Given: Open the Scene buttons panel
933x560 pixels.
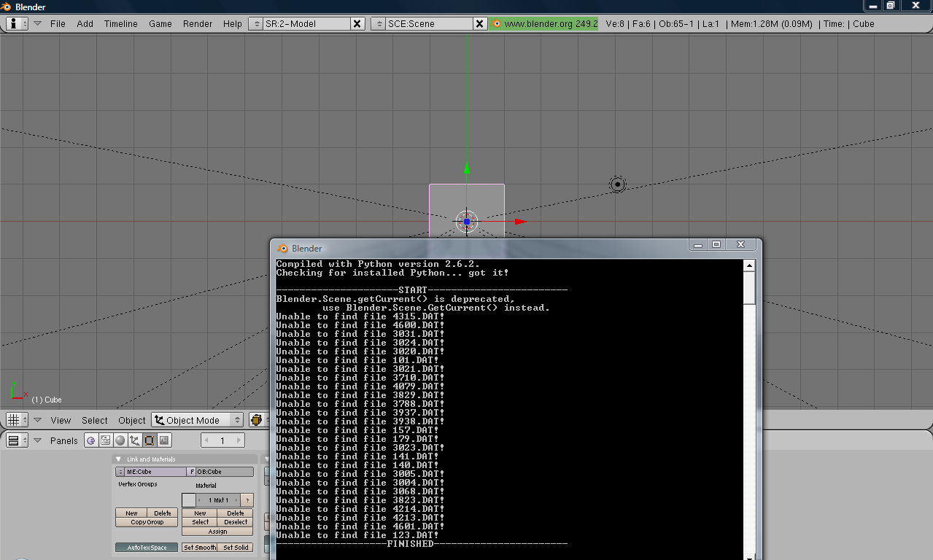Looking at the screenshot, I should 164,440.
